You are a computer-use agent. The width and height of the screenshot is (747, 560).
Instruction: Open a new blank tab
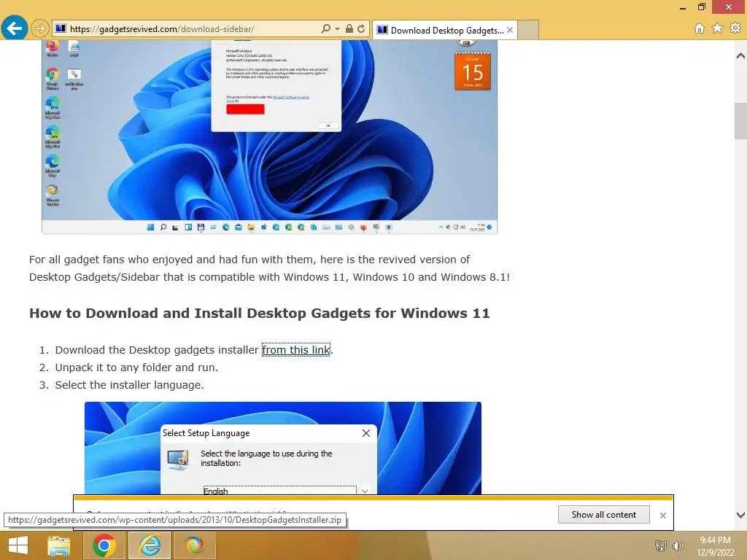point(528,30)
